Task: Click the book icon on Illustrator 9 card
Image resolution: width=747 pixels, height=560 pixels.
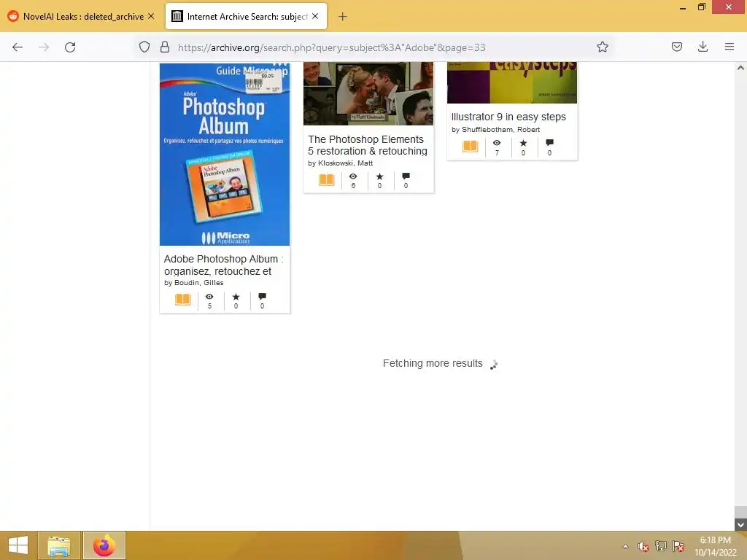Action: [471, 147]
